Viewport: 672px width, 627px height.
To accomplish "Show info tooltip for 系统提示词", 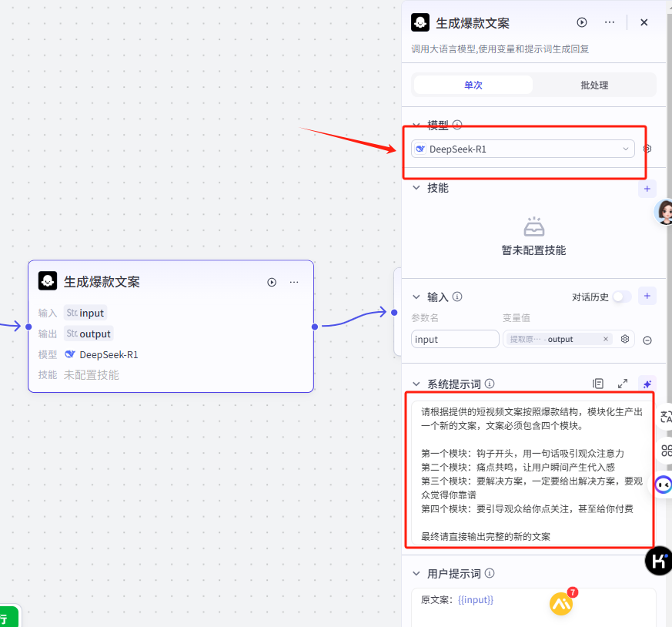I will (x=490, y=384).
